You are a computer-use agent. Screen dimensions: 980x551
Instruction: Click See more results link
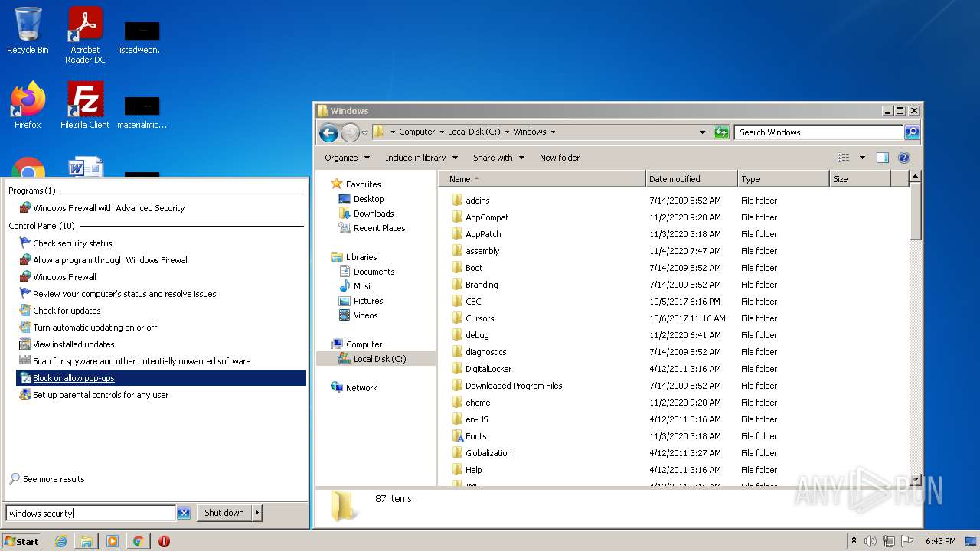54,479
